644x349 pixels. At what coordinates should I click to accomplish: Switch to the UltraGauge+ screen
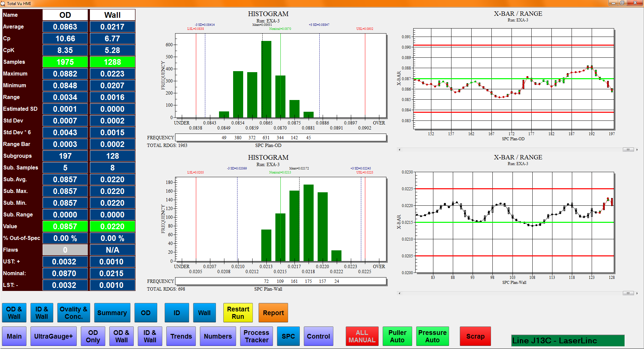click(53, 336)
